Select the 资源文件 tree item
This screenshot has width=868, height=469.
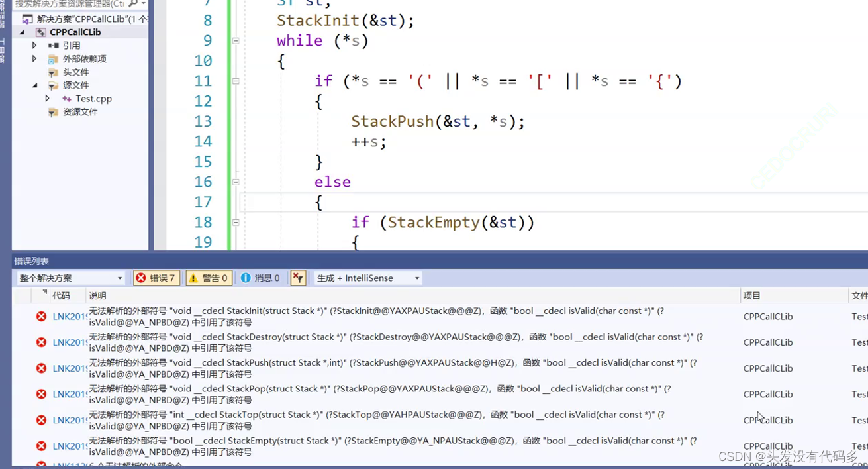[x=80, y=112]
